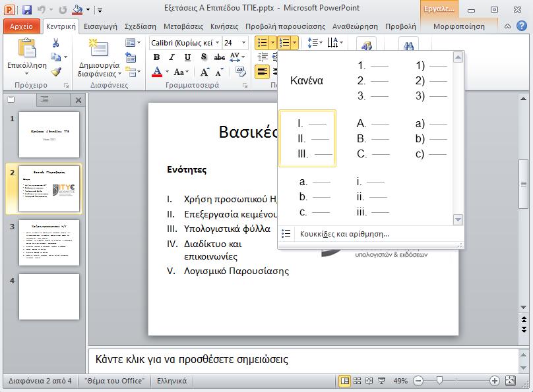
Task: Toggle the numbering list button
Action: [x=284, y=43]
